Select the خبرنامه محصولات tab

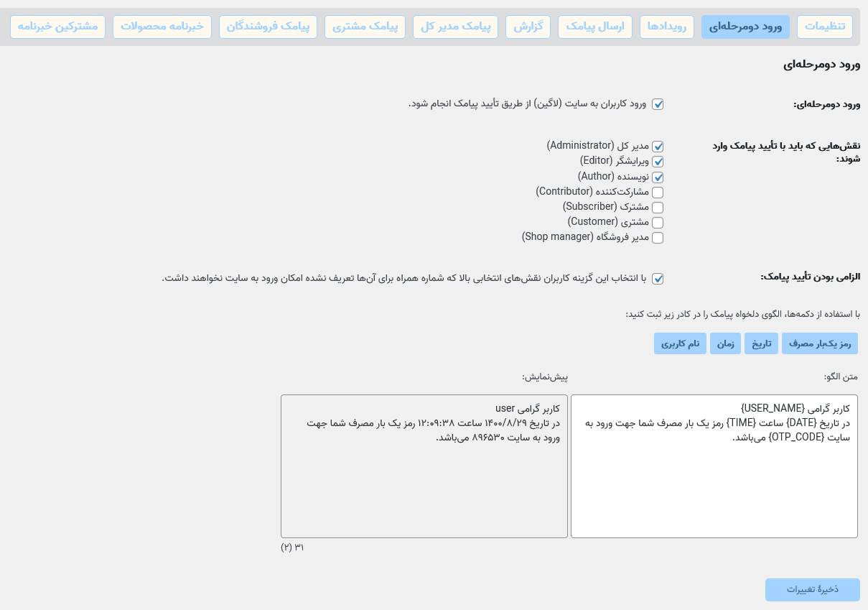(162, 27)
